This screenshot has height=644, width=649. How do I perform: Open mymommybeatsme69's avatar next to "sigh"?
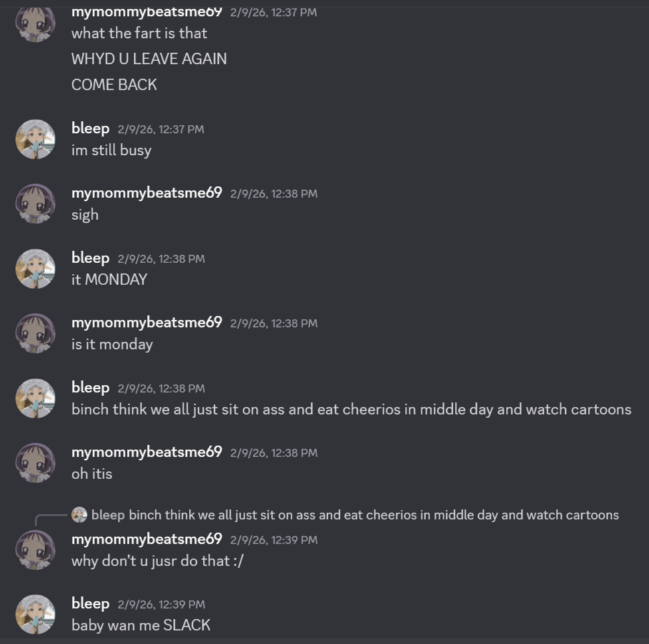[x=35, y=204]
